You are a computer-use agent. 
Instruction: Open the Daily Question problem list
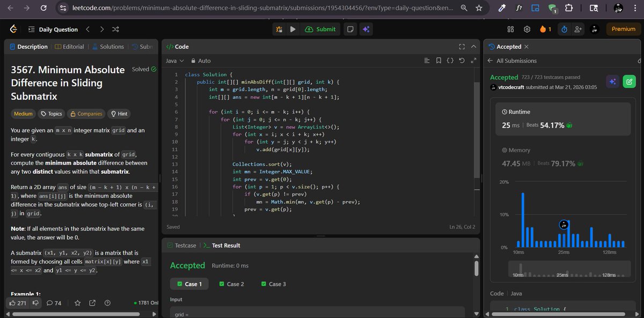pos(53,29)
